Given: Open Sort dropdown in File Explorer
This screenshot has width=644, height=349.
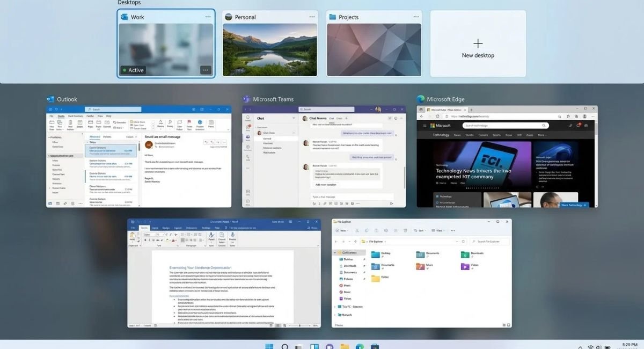Looking at the screenshot, I should click(x=421, y=230).
